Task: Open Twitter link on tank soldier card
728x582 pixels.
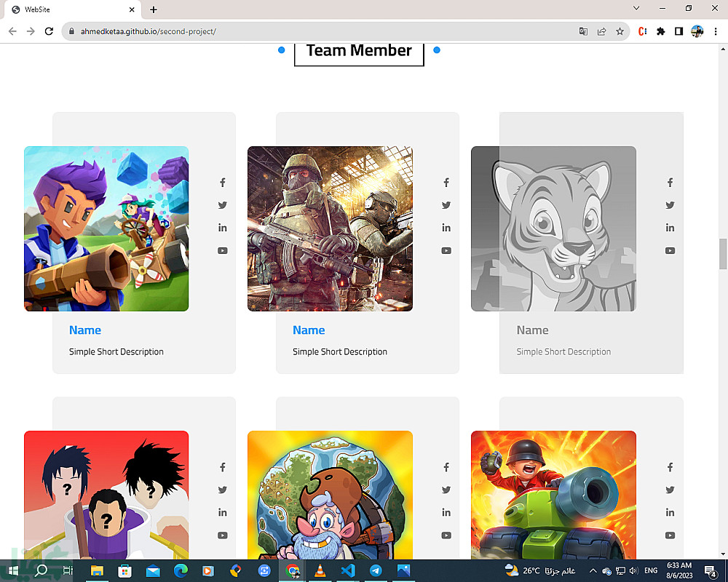Action: click(x=670, y=490)
